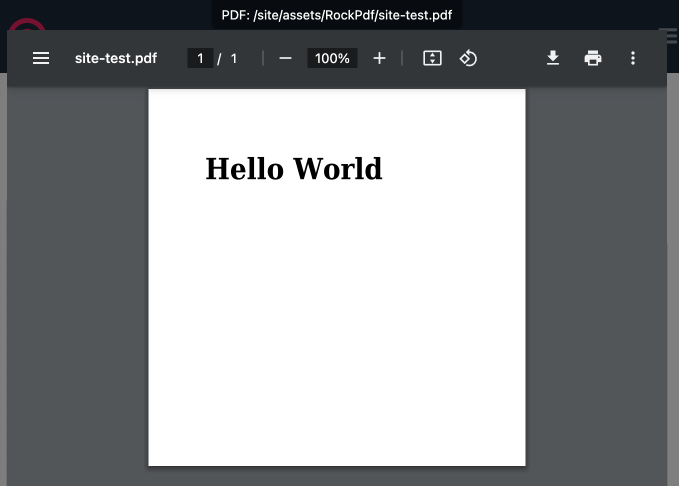Download the site-test.pdf file

(553, 58)
